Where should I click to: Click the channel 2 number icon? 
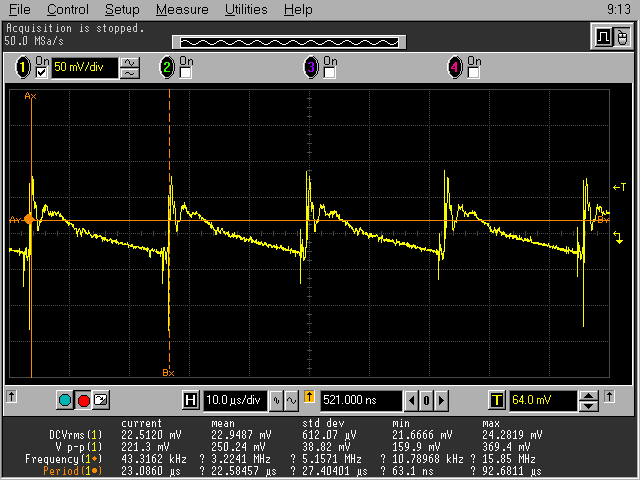[x=167, y=68]
